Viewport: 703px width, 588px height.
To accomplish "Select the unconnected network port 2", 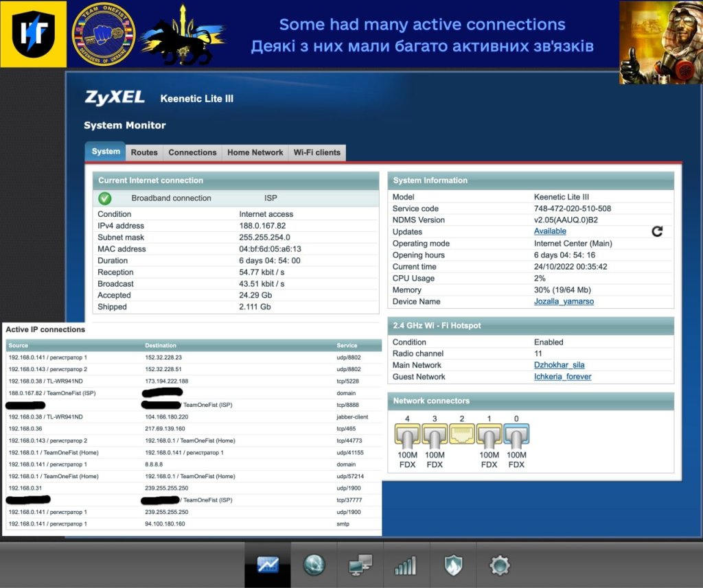I will click(462, 434).
